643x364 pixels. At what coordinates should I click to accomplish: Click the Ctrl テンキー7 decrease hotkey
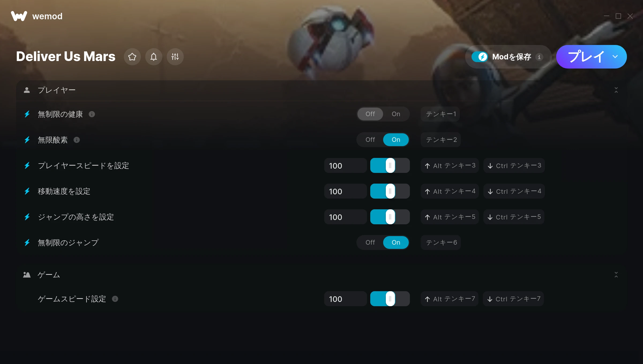513,299
